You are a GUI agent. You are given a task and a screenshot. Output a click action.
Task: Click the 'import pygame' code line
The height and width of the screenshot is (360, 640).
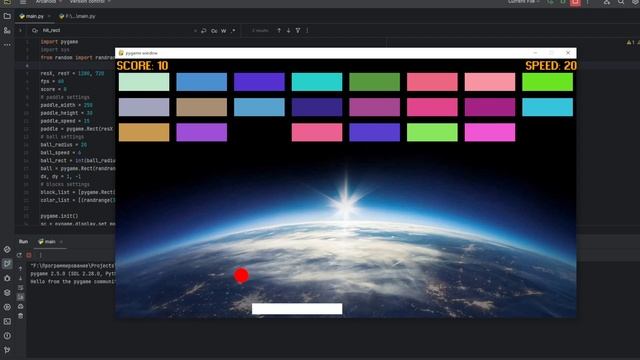click(59, 42)
